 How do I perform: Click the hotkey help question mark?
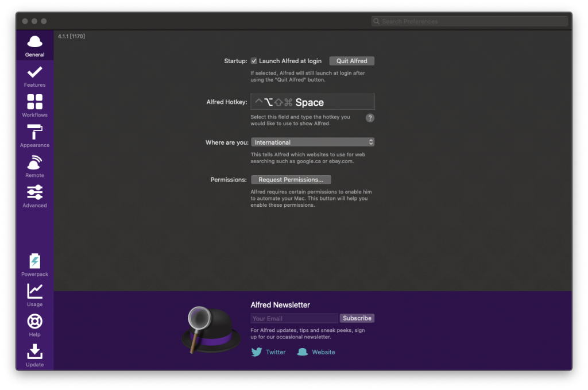click(x=370, y=118)
